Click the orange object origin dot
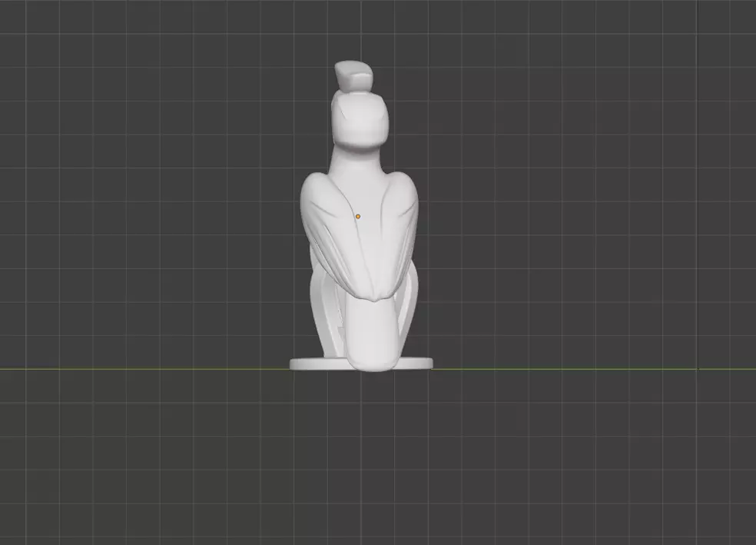The height and width of the screenshot is (545, 756). pos(358,217)
